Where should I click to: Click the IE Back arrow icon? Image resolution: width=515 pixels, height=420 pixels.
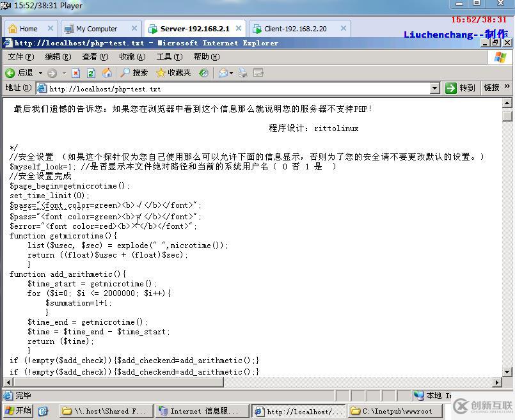pos(10,73)
